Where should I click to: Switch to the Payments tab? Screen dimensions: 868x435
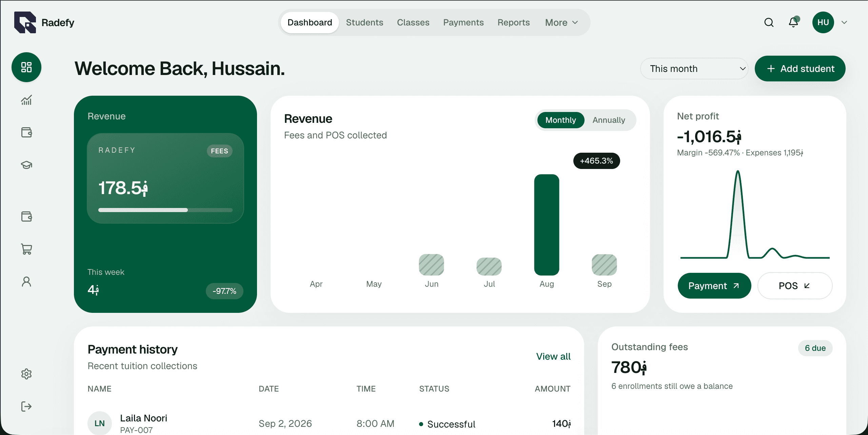click(463, 22)
